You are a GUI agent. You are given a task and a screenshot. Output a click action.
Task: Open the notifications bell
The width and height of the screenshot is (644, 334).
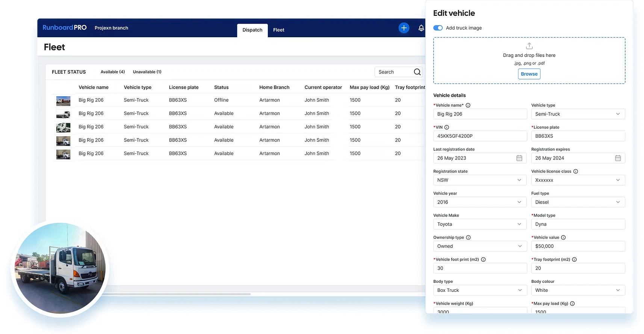[x=421, y=28]
